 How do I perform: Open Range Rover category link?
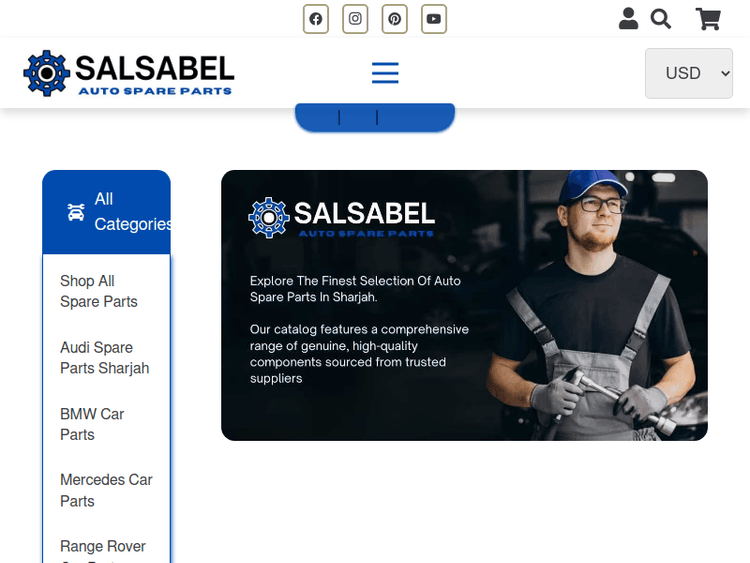click(103, 548)
